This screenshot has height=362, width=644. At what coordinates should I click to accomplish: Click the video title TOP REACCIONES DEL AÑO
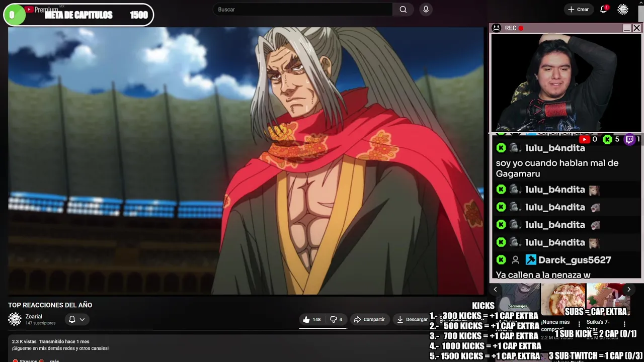point(50,305)
